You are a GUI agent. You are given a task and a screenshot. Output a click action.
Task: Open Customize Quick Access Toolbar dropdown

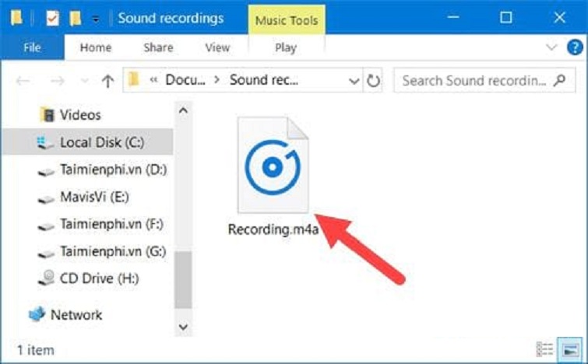tap(96, 18)
